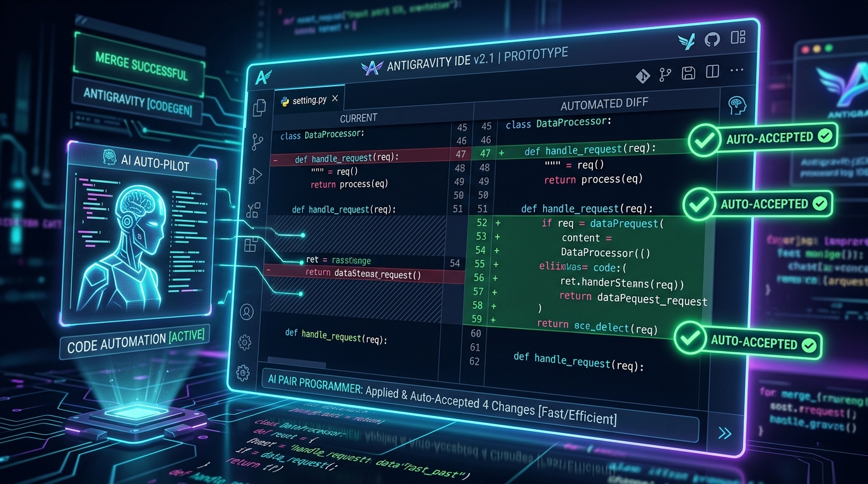Close the setting.py tab
Viewport: 868px width, 484px height.
point(335,98)
